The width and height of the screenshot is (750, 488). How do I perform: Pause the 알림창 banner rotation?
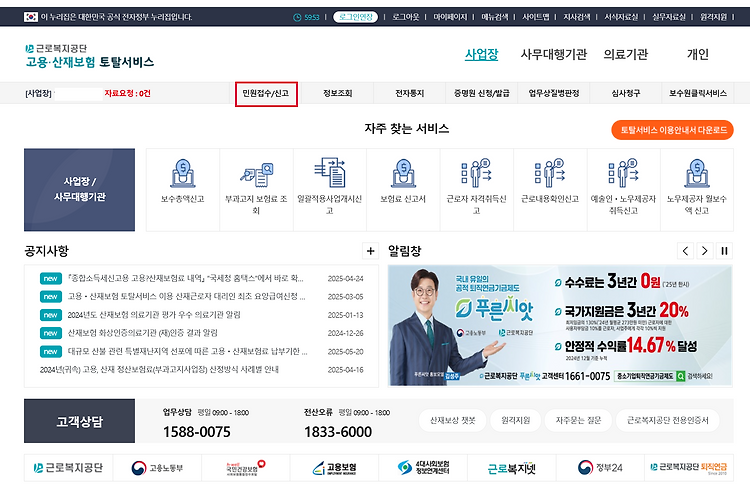pyautogui.click(x=724, y=251)
